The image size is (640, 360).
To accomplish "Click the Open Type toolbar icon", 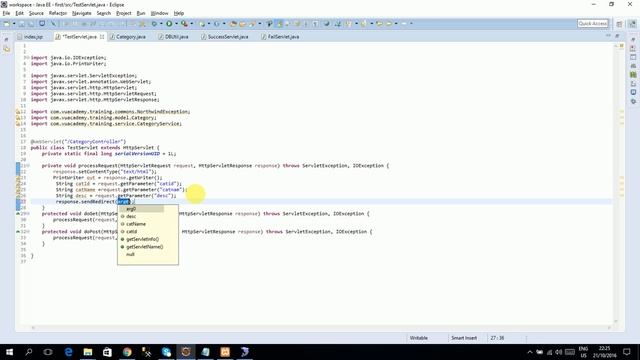I will tap(233, 24).
